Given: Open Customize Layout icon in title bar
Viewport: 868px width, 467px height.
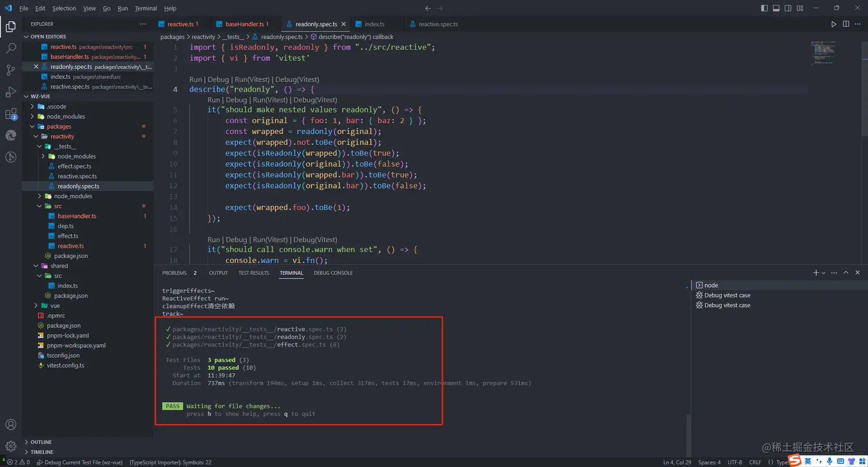Looking at the screenshot, I should [800, 8].
